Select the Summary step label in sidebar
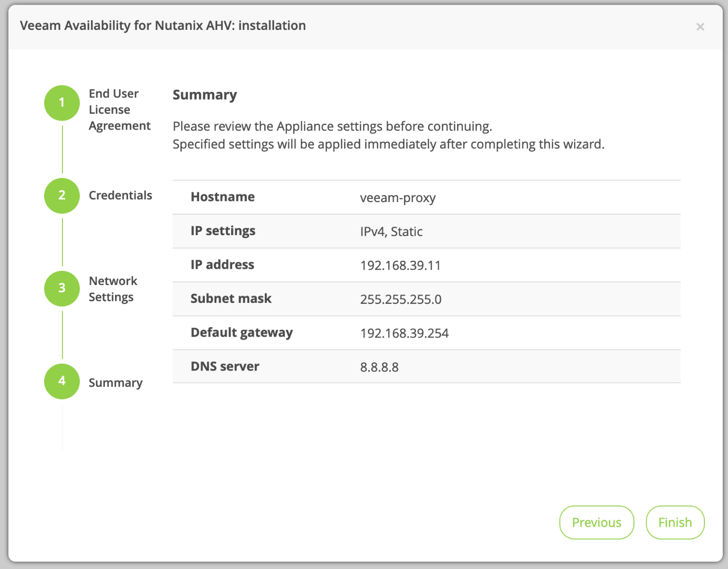Viewport: 728px width, 569px height. click(116, 383)
